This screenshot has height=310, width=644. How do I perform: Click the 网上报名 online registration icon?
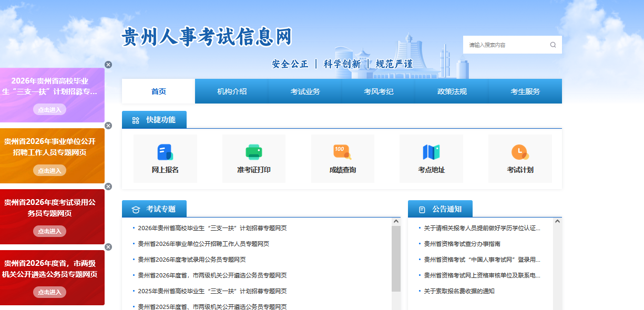(x=165, y=152)
